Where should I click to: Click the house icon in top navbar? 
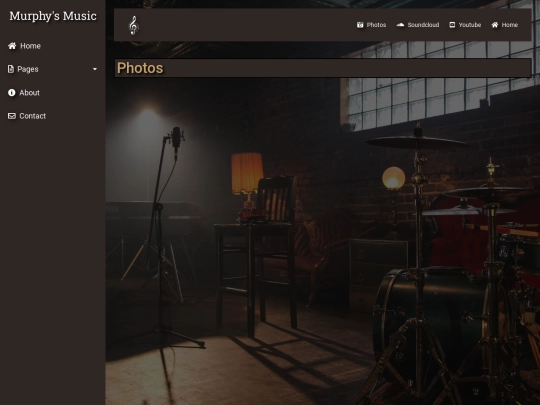[495, 25]
